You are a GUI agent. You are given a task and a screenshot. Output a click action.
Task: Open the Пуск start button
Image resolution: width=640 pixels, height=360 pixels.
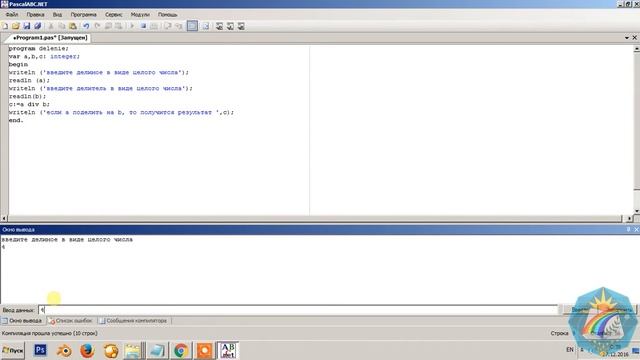click(13, 351)
